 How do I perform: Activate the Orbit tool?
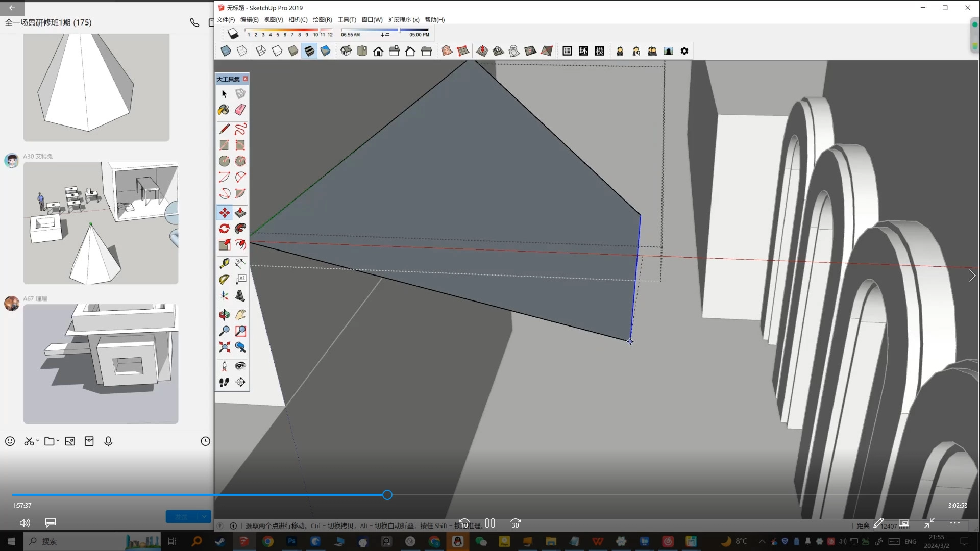pos(224,315)
